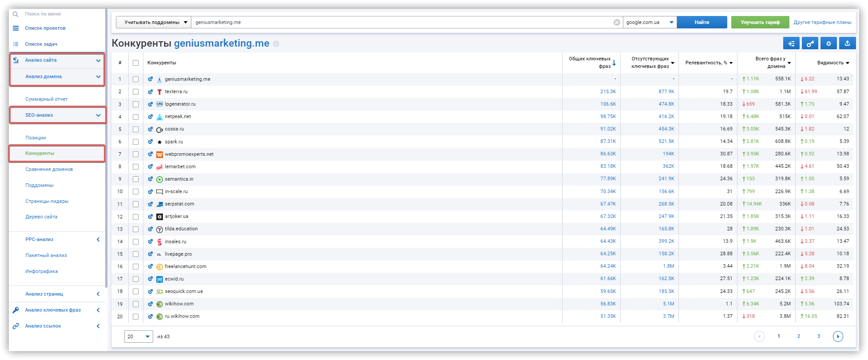Viewport: 868px width, 360px height.
Task: Click the previous page arrow in pagination
Action: [759, 336]
